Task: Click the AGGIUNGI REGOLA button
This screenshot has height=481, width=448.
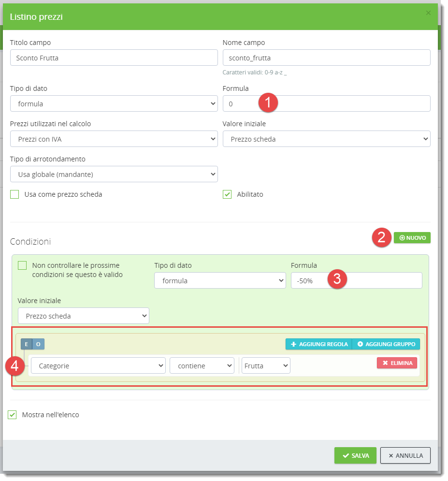Action: point(318,344)
